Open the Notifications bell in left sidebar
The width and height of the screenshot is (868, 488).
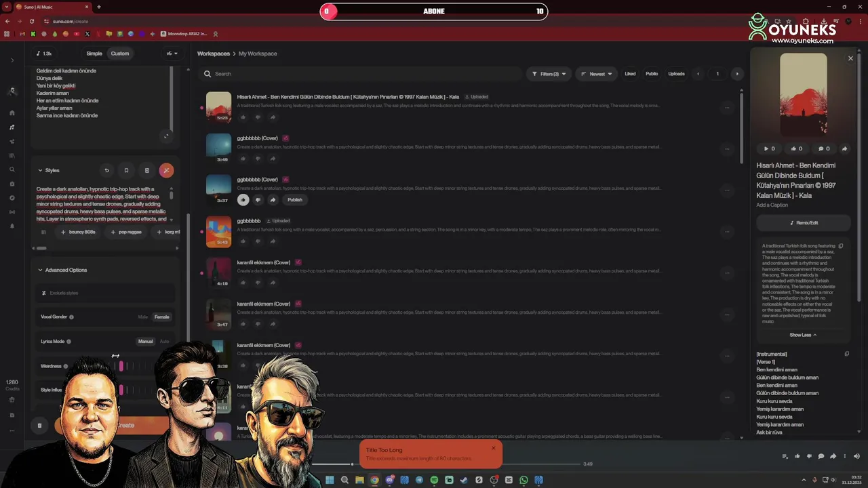point(12,226)
